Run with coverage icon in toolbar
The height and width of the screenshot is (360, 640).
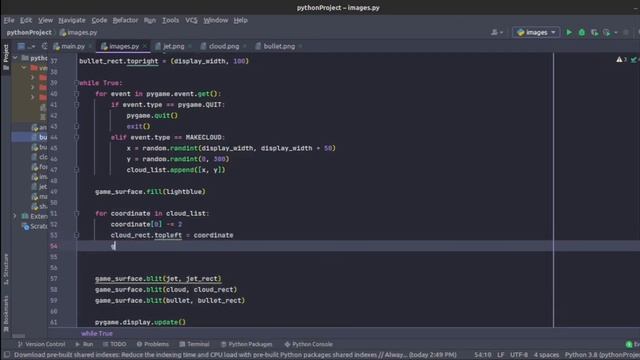[594, 32]
